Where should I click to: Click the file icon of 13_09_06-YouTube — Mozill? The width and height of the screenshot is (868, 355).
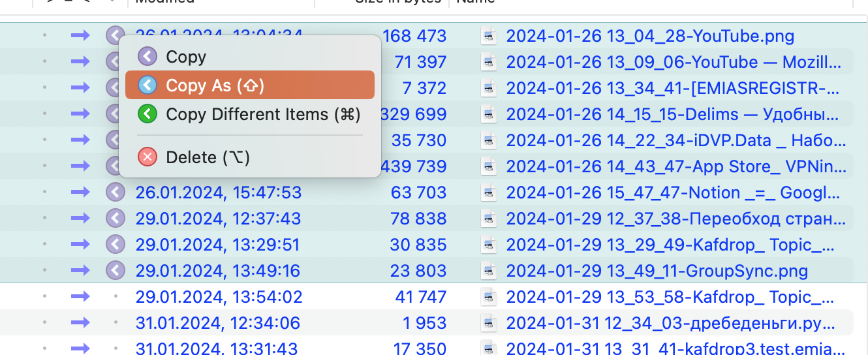click(x=489, y=62)
